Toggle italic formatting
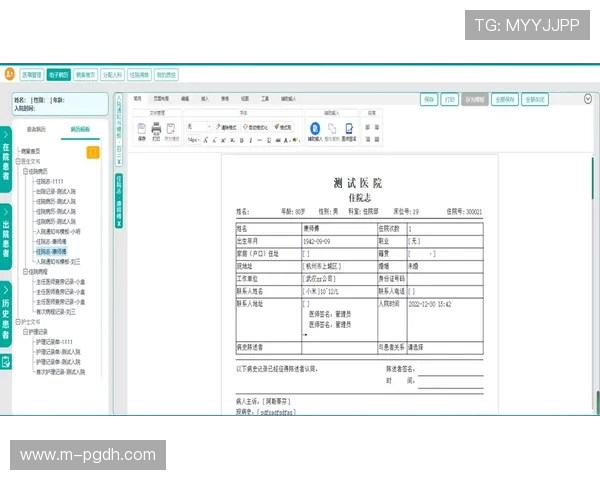This screenshot has height=480, width=600. pos(251,140)
